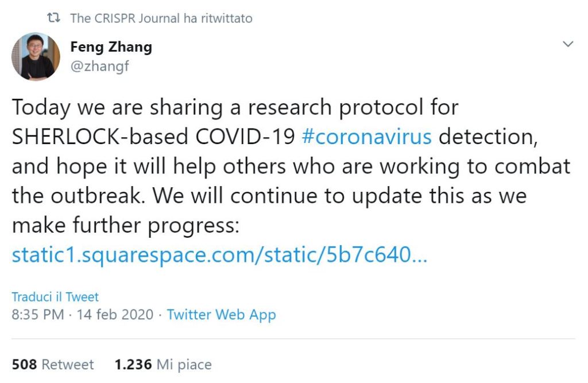This screenshot has width=588, height=383.
Task: Click "Traduci il Tweet" to translate
Action: (55, 297)
